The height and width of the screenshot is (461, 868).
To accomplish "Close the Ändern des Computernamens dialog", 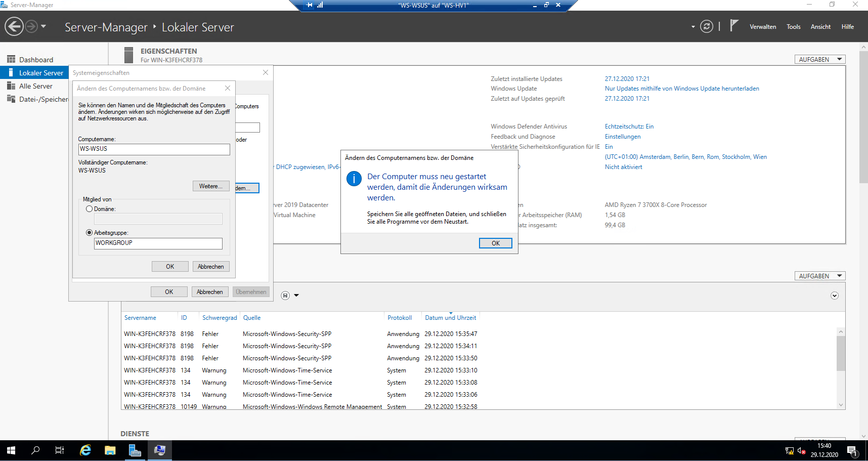I will pyautogui.click(x=228, y=88).
